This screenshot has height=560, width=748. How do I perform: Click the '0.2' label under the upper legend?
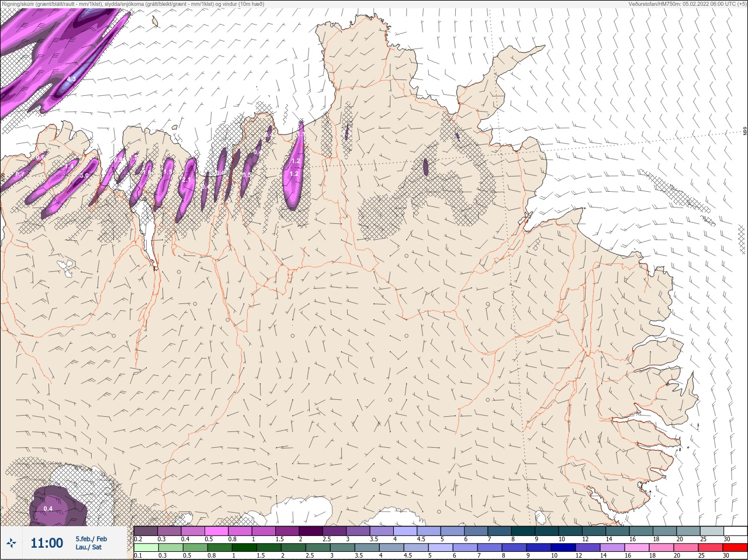coord(138,539)
